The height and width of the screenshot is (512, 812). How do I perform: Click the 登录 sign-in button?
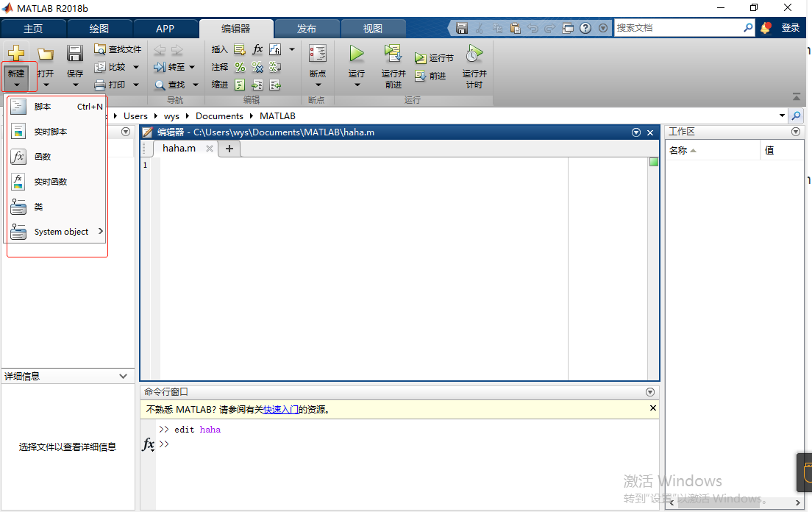[790, 28]
